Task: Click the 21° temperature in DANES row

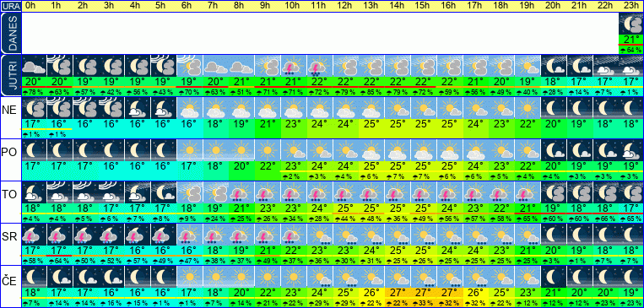Action: pos(631,40)
